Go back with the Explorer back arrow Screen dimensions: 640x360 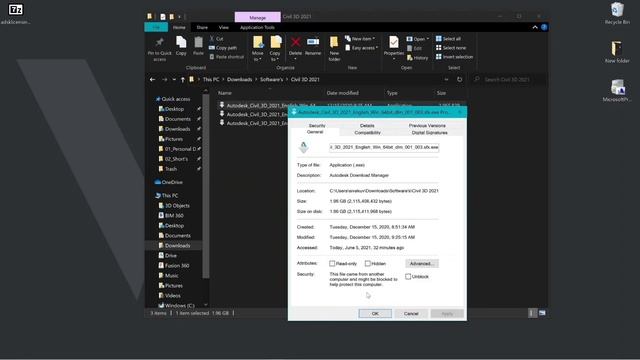pyautogui.click(x=153, y=80)
